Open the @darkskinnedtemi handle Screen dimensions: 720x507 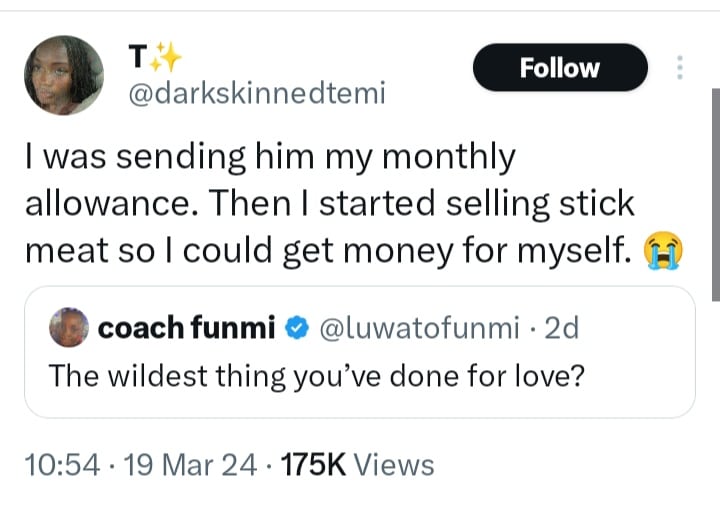coord(258,95)
